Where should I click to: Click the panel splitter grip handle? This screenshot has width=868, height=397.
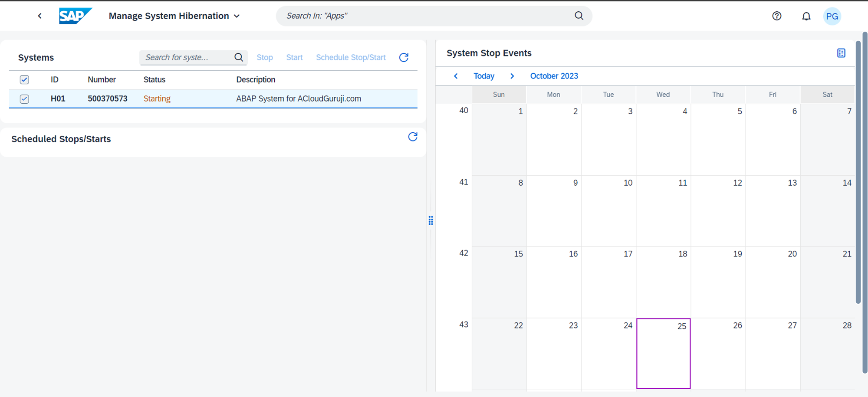(431, 221)
